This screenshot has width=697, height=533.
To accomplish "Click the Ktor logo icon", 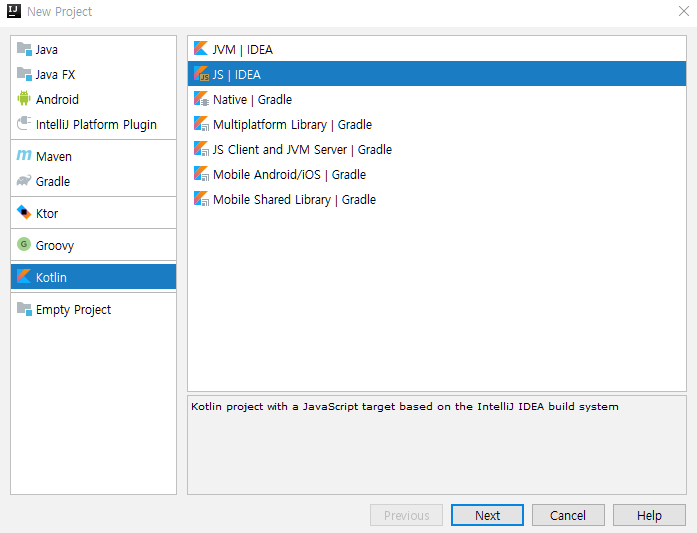I will (24, 213).
